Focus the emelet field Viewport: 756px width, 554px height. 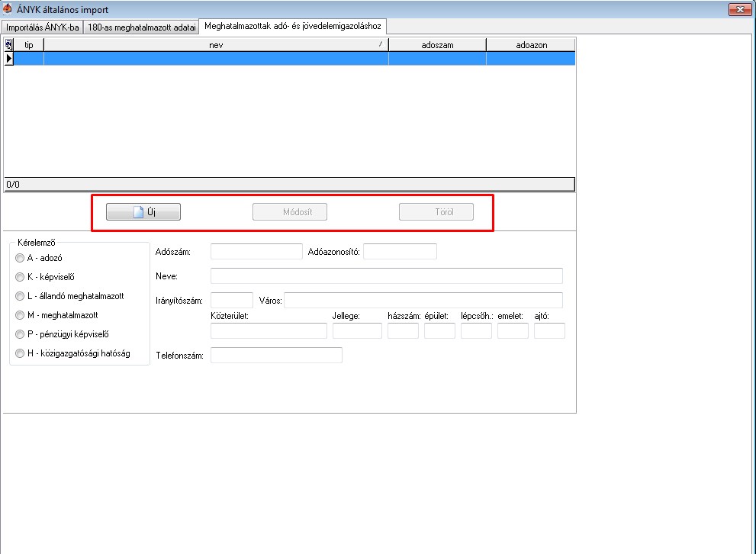tap(513, 330)
